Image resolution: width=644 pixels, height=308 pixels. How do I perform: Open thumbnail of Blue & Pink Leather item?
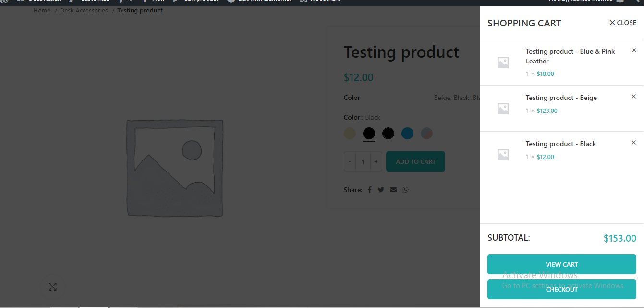(x=503, y=62)
